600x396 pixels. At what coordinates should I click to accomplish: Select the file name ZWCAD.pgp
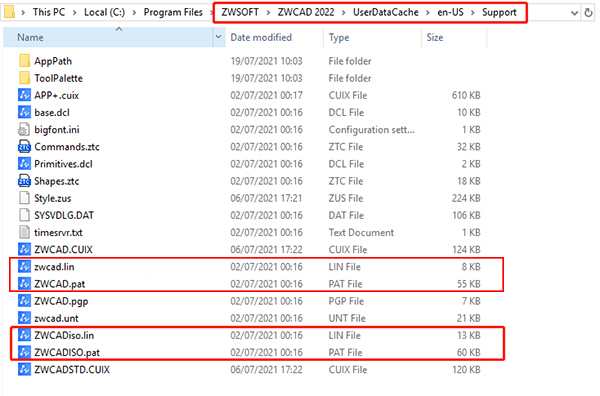[x=61, y=301]
